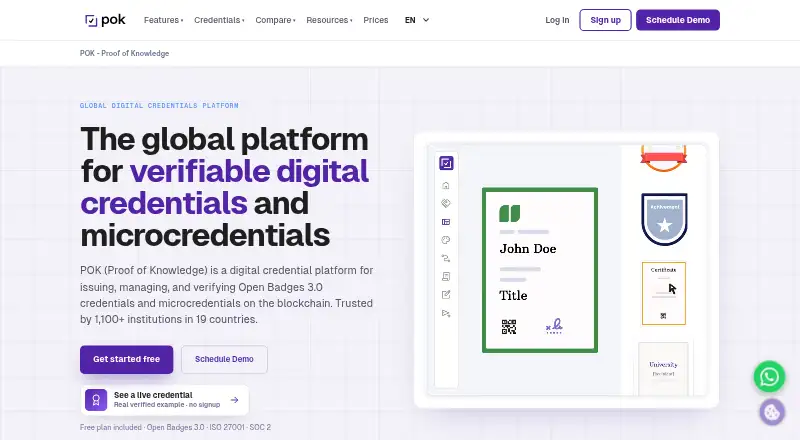800x440 pixels.
Task: Select the document scroll icon in mockup sidebar
Action: coord(446,277)
